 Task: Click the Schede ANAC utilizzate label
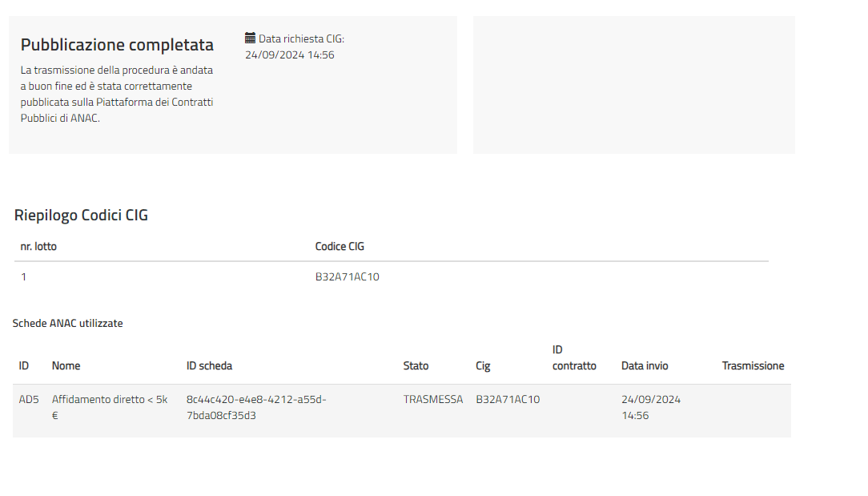point(67,323)
